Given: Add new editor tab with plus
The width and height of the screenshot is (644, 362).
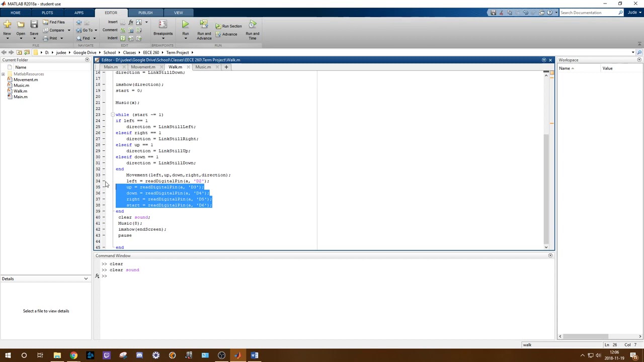Looking at the screenshot, I should pyautogui.click(x=226, y=67).
